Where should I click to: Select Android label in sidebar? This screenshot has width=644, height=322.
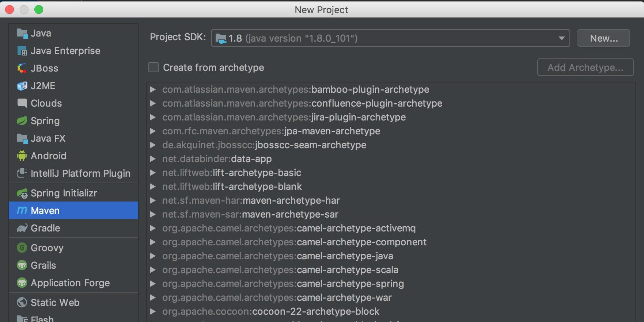point(49,156)
